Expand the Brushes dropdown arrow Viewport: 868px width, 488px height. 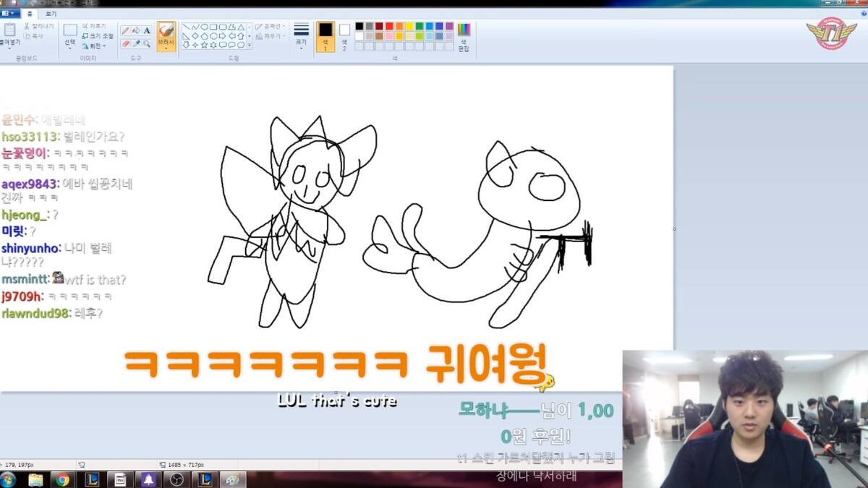166,48
